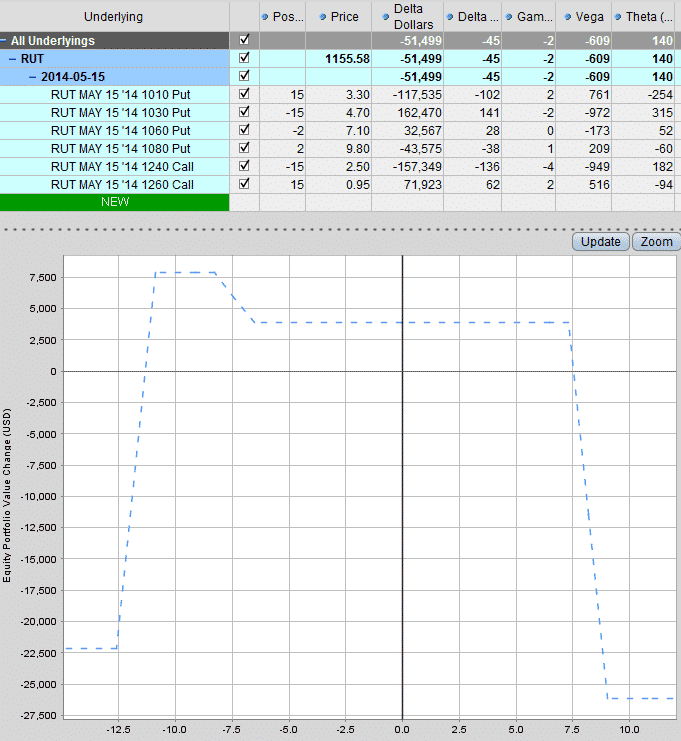681x741 pixels.
Task: Click the dotted divider handle above chart
Action: pyautogui.click(x=340, y=230)
